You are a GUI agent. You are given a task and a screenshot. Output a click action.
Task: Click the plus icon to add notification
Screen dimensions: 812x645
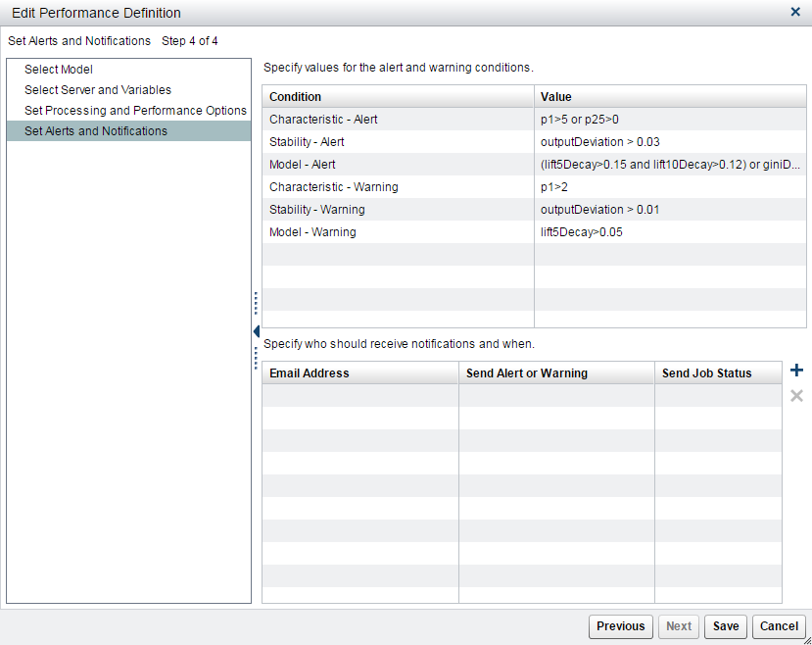click(796, 371)
